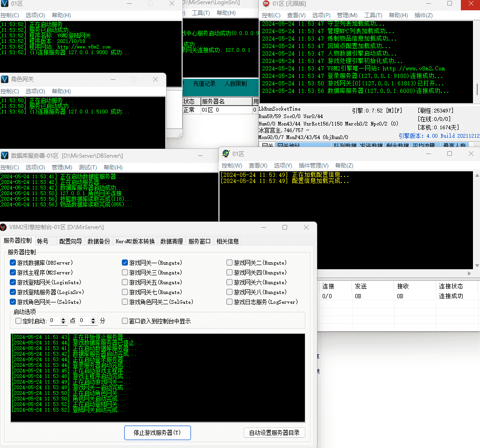Open 插件(Z) menu in 01区 [无限版] window

point(424,15)
